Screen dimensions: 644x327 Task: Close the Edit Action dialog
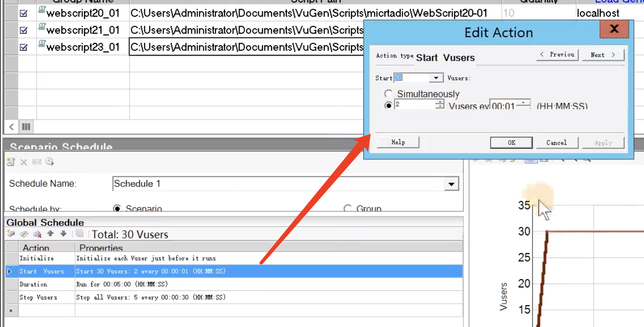614,29
